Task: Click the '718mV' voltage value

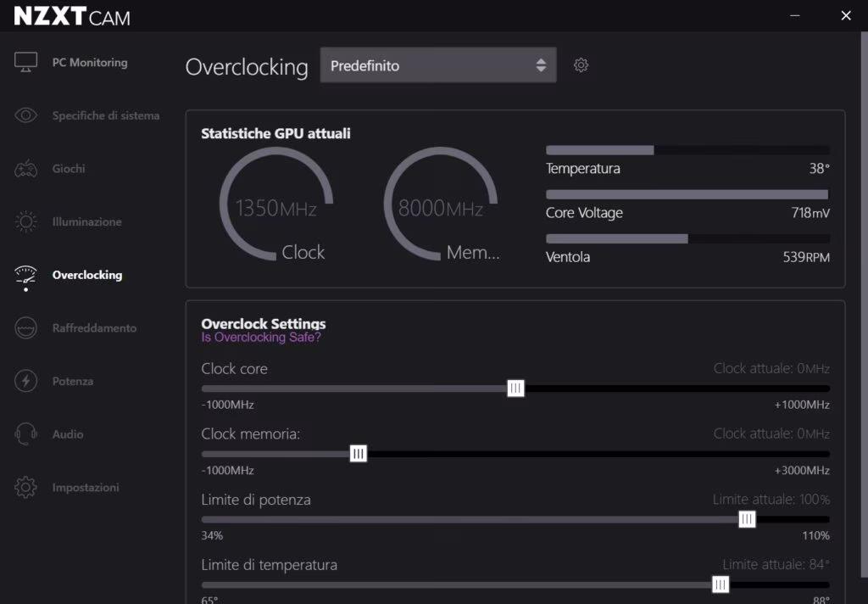Action: (810, 213)
